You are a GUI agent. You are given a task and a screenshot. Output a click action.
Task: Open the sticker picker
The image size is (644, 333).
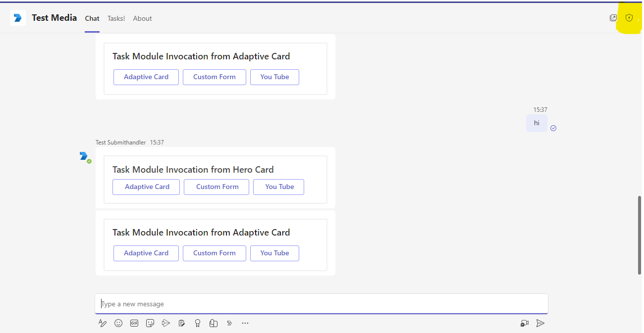tap(150, 323)
